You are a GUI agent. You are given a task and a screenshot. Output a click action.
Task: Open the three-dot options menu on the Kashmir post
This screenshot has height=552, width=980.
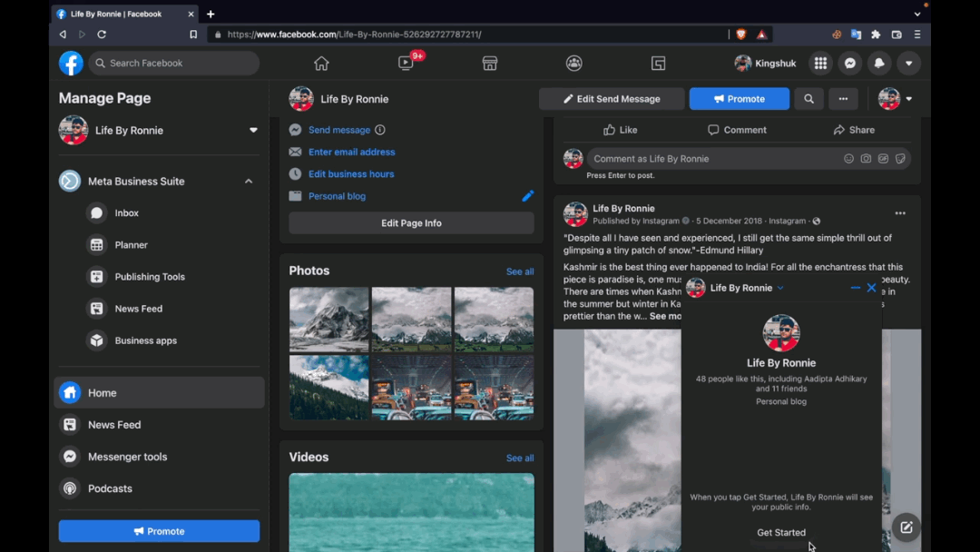(x=900, y=213)
